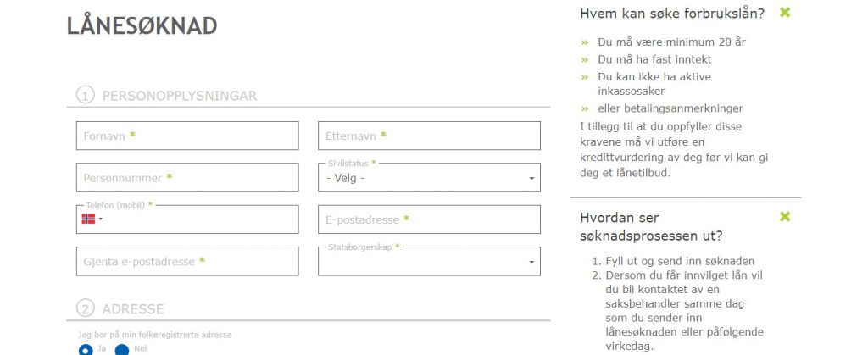Click the step 2 circle beside Adresse
Image resolution: width=868 pixels, height=355 pixels.
pyautogui.click(x=86, y=308)
